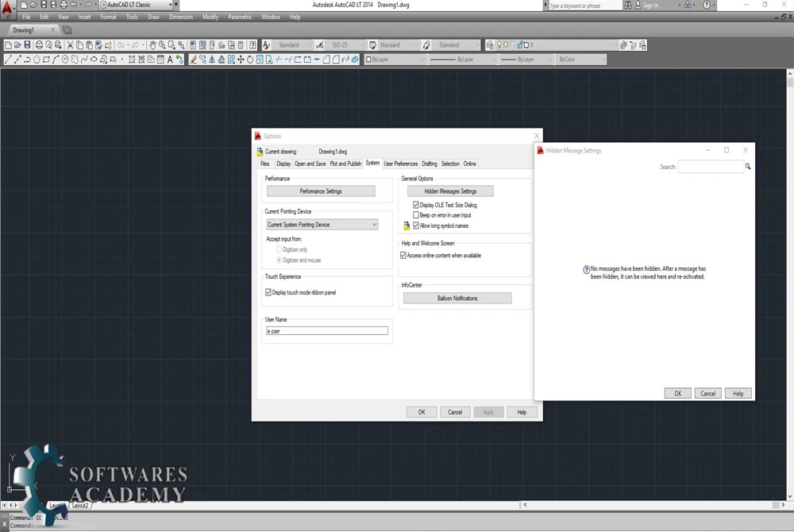Click the Balloon Notifications button
Image resolution: width=794 pixels, height=532 pixels.
457,298
